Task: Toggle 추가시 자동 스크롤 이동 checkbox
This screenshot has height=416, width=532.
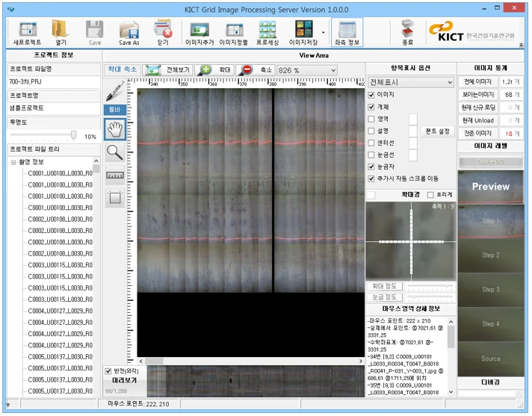Action: coord(371,178)
